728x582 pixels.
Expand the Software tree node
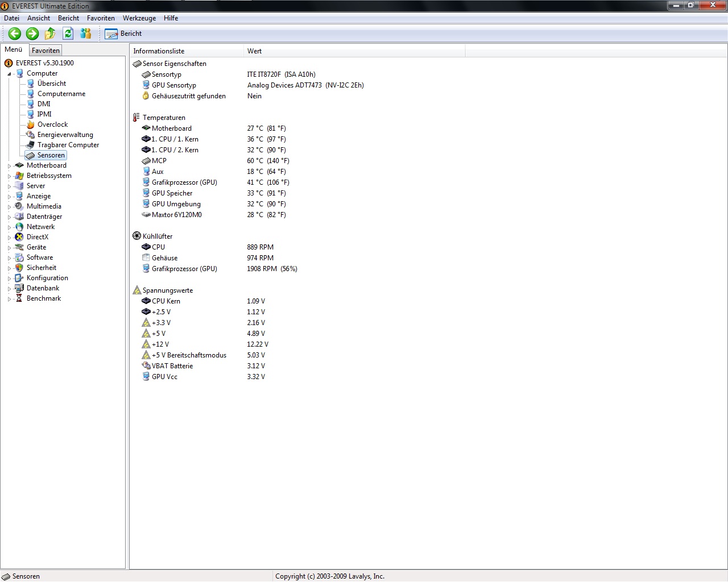(x=9, y=258)
